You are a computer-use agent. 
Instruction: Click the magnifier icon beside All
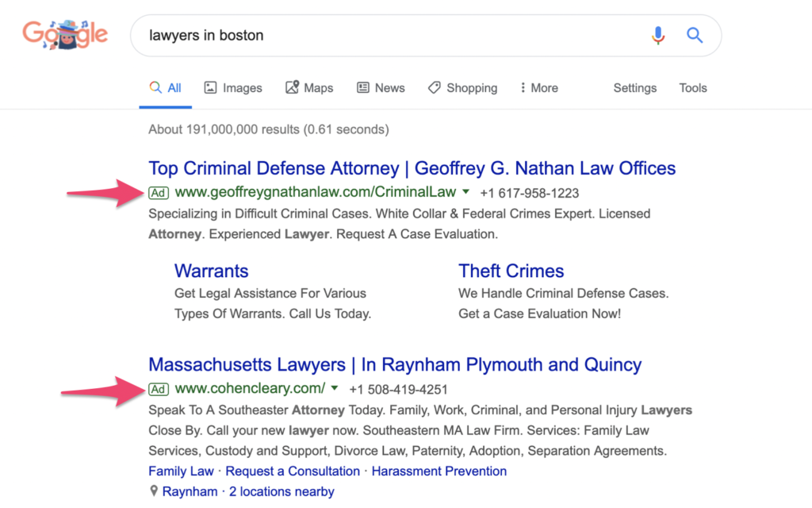(x=155, y=87)
